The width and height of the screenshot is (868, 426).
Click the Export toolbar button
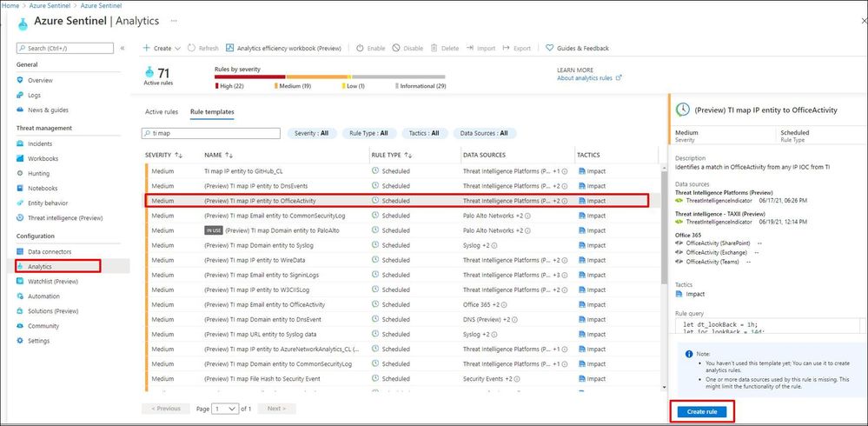(517, 48)
